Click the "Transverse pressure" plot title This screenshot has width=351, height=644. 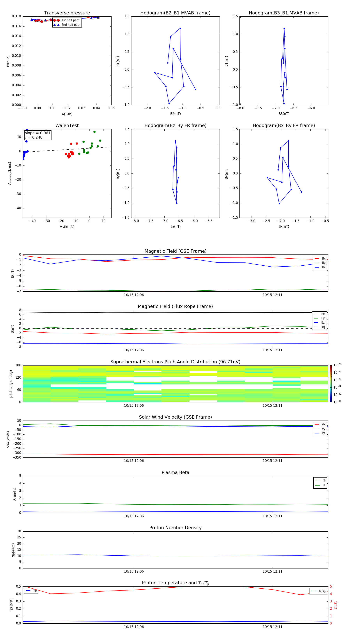(x=67, y=13)
